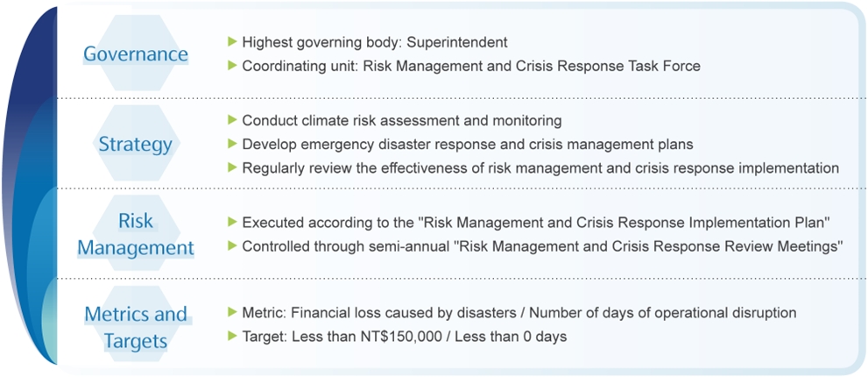The image size is (868, 377).
Task: Click green triangle before Regularly review line
Action: pyautogui.click(x=232, y=167)
